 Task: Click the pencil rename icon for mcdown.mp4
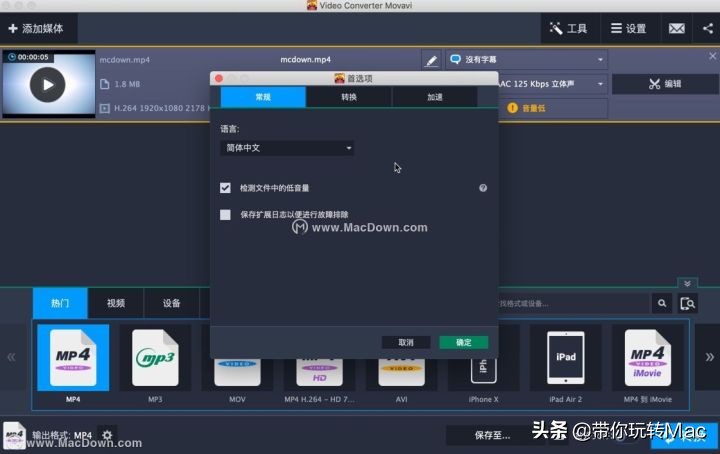tap(431, 60)
